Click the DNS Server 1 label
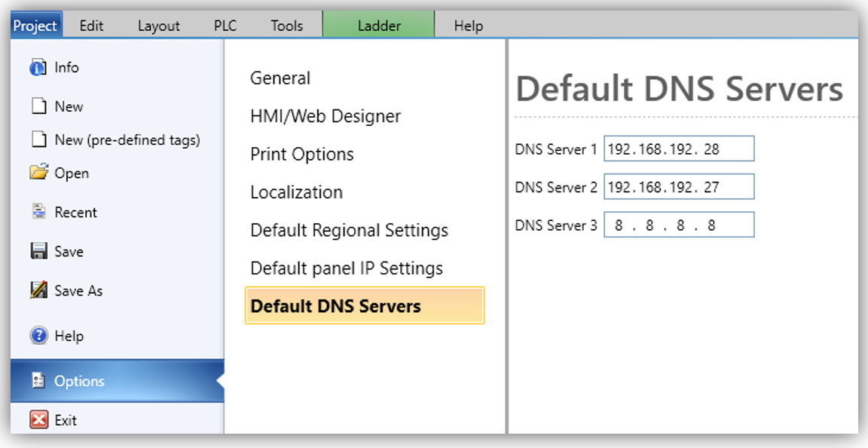Image resolution: width=868 pixels, height=448 pixels. (x=556, y=149)
